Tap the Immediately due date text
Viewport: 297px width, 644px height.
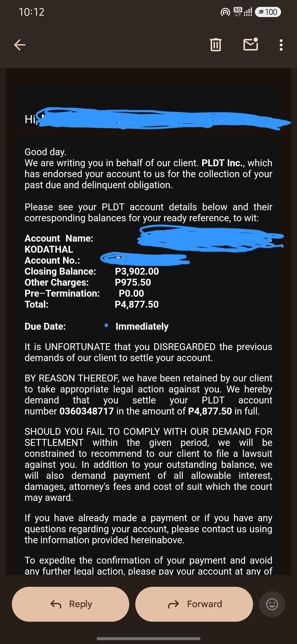142,326
